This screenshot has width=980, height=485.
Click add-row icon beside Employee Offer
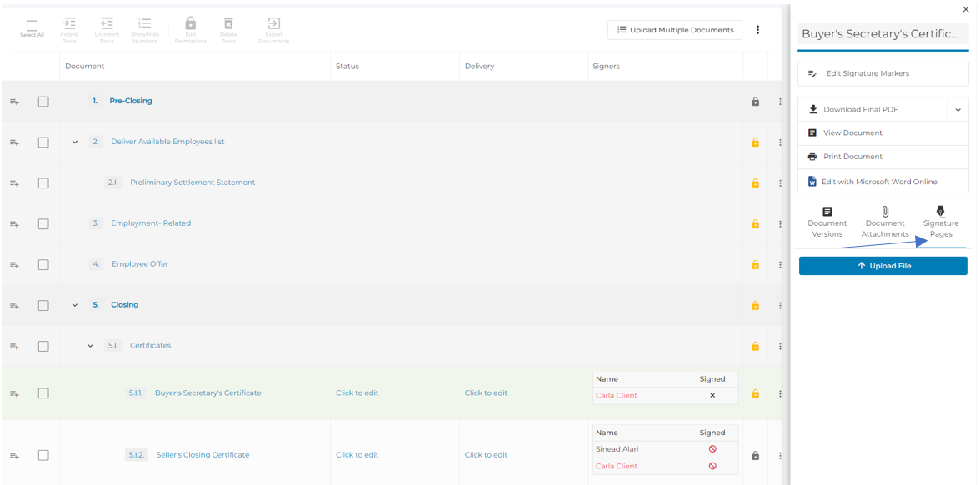pos(14,265)
